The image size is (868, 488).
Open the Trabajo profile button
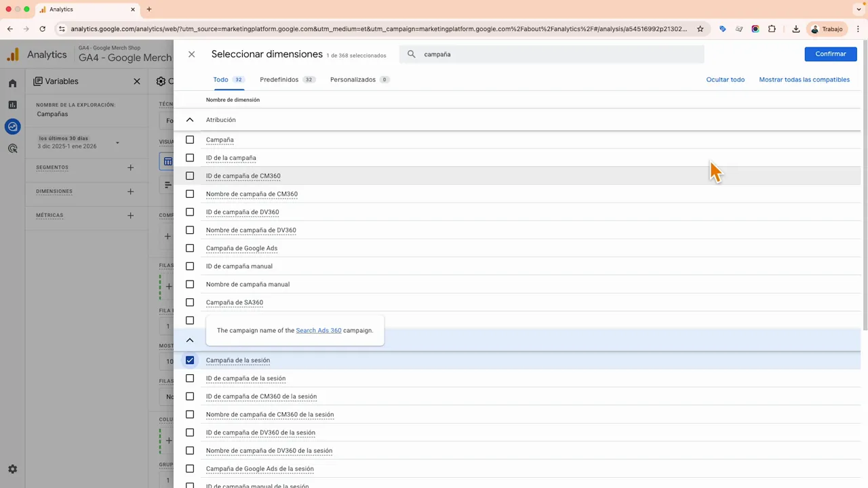[x=827, y=29]
